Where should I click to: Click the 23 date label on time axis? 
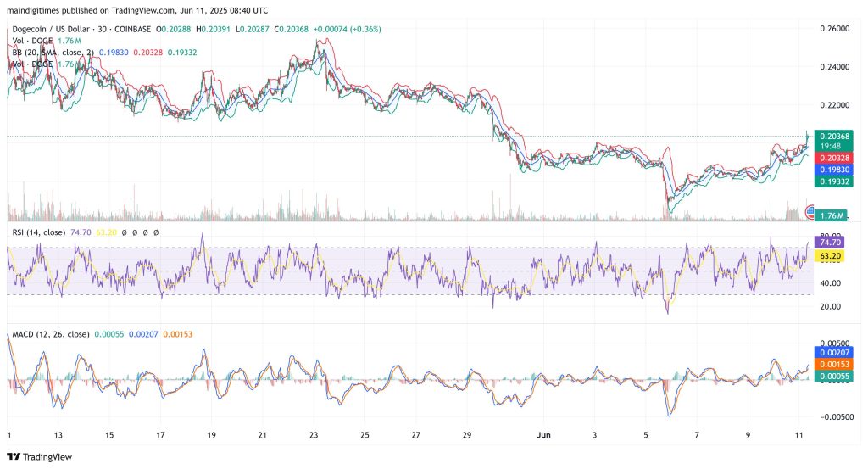[314, 434]
